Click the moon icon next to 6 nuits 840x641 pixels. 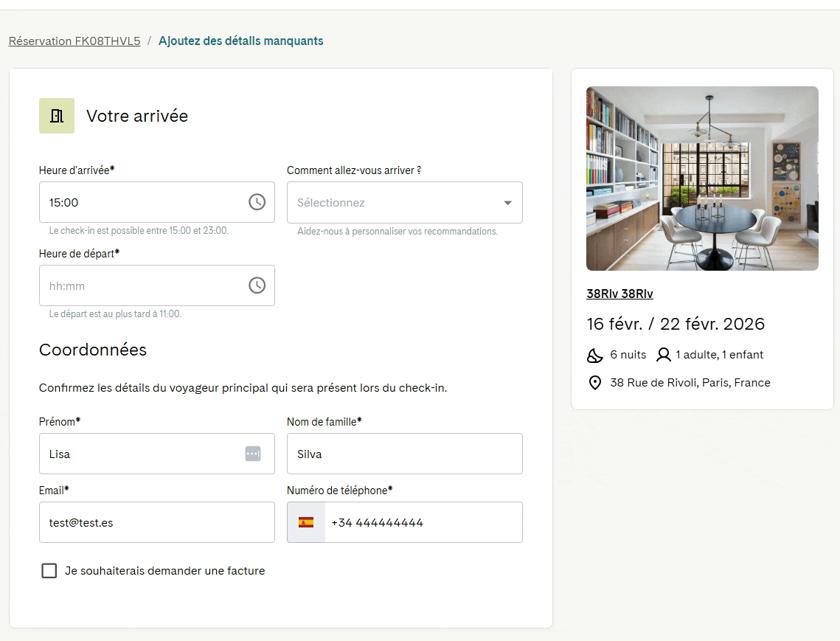pos(594,355)
